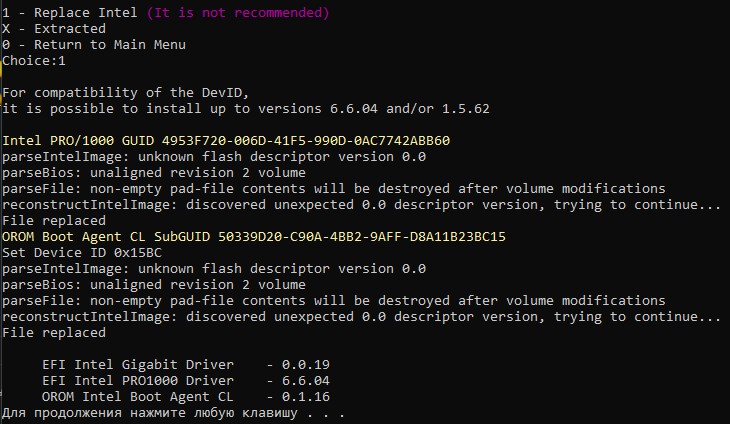Click the "EFI Intel Gigabit Driver" entry

point(138,364)
